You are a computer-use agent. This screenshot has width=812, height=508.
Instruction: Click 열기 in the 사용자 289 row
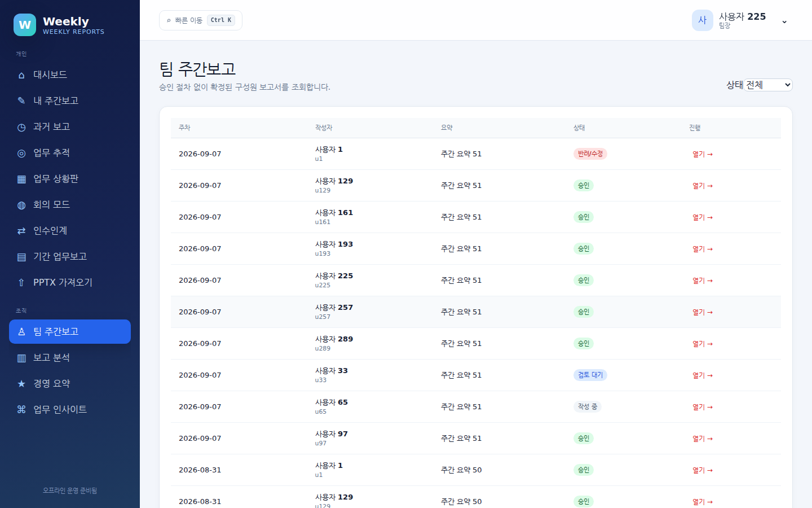pos(703,344)
